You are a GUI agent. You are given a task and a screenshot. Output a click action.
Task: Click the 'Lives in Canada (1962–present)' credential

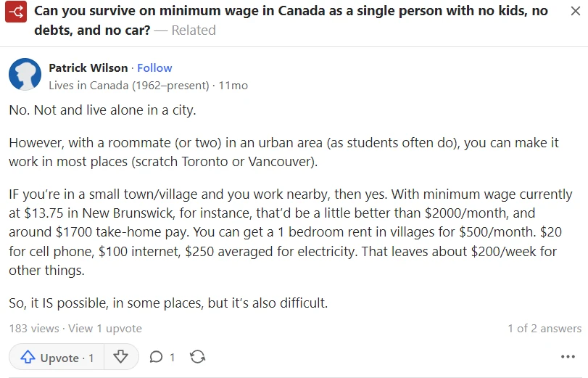(x=129, y=86)
